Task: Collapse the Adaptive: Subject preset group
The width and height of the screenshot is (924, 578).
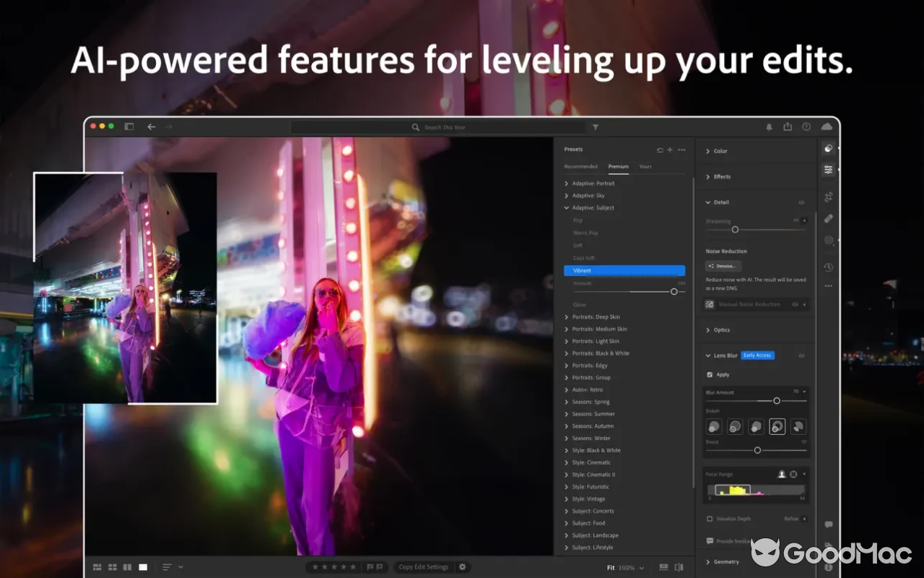Action: pyautogui.click(x=566, y=207)
